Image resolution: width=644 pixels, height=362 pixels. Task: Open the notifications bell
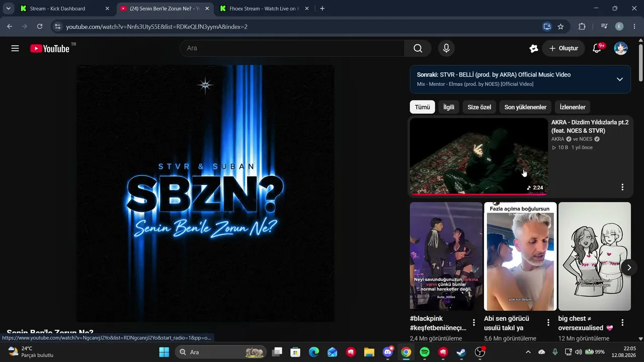tap(597, 48)
